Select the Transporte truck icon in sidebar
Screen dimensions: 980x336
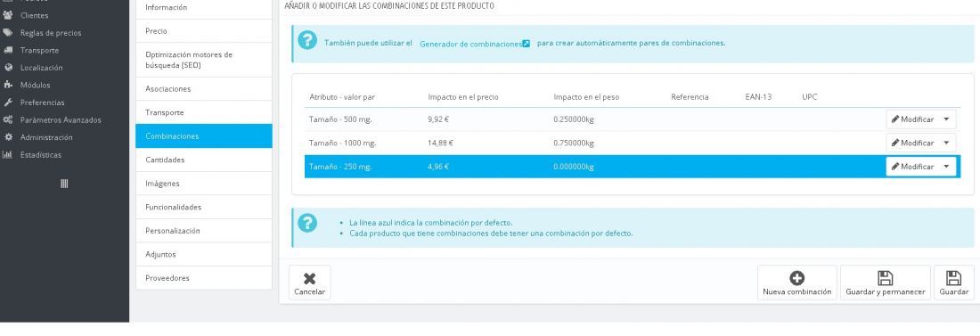(8, 50)
